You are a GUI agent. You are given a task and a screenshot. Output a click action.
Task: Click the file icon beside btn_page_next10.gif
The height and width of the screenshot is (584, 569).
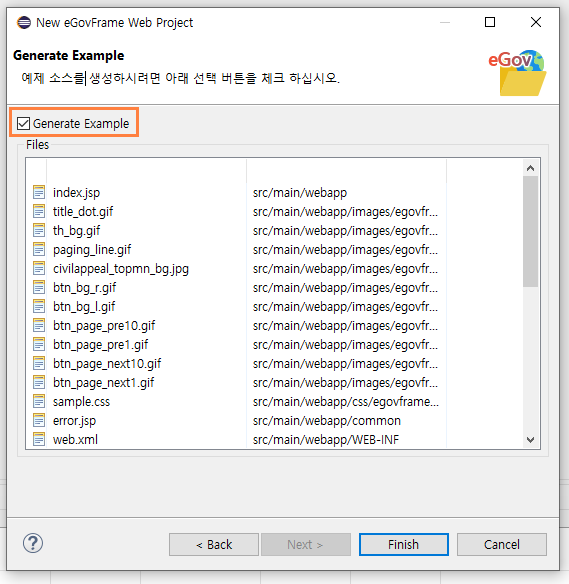click(x=39, y=363)
